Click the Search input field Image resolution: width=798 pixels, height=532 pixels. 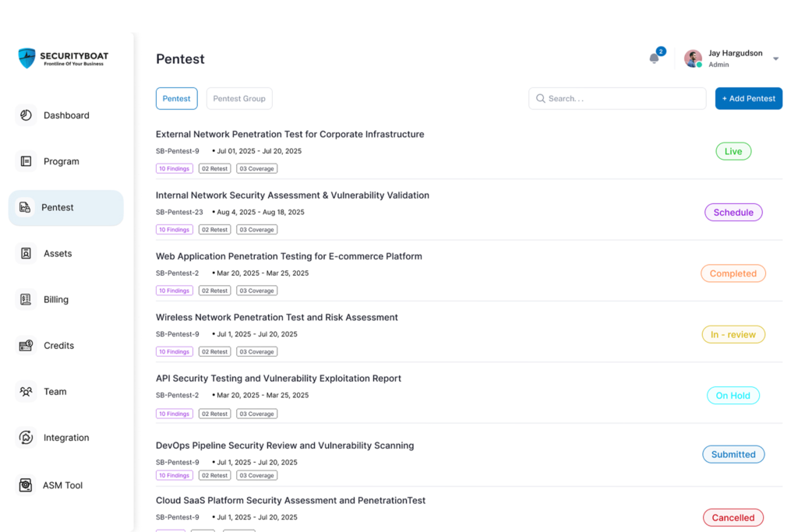[617, 99]
